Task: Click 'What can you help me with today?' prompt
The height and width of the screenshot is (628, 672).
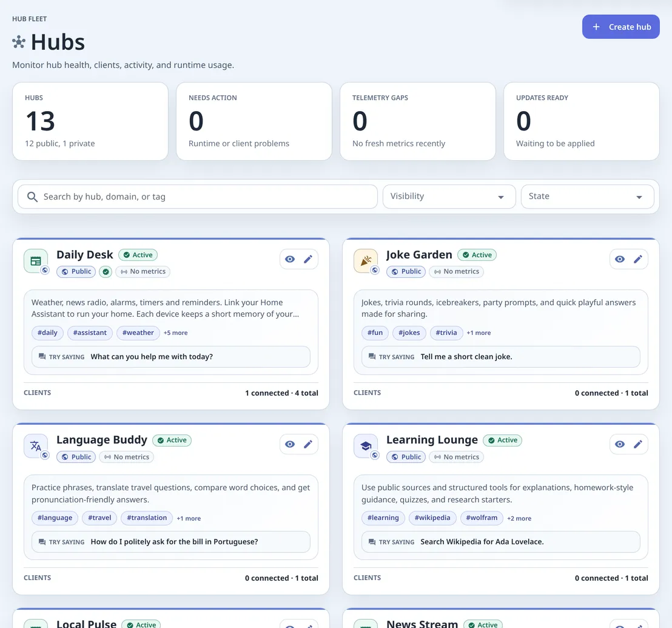Action: point(152,357)
